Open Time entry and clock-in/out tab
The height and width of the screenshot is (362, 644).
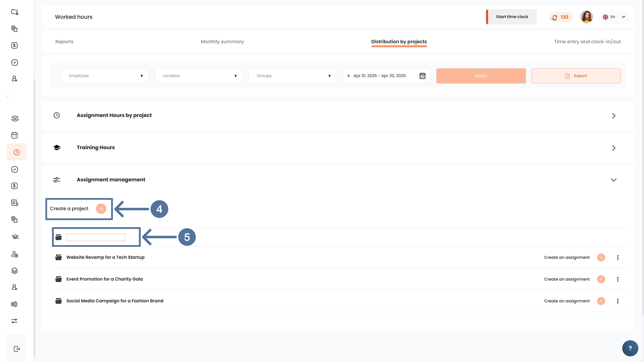587,42
